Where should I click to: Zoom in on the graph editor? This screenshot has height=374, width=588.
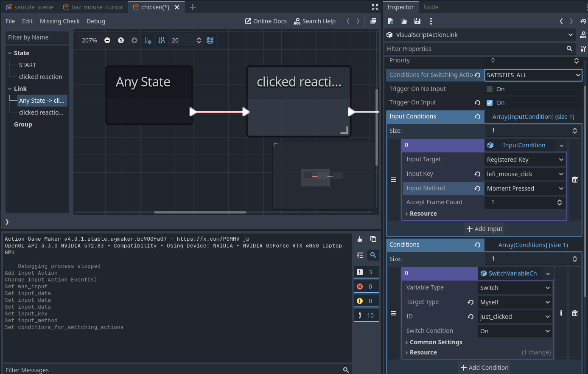pos(134,40)
